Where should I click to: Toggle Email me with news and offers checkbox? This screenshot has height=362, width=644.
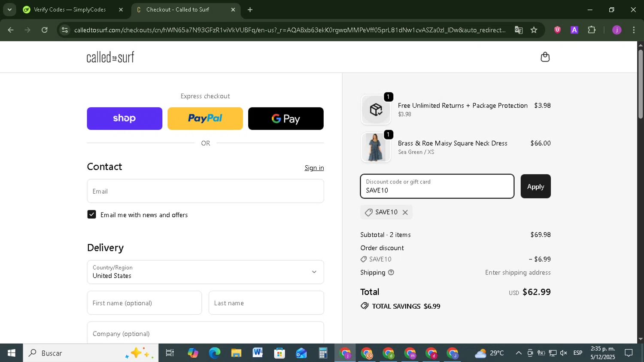tap(91, 214)
